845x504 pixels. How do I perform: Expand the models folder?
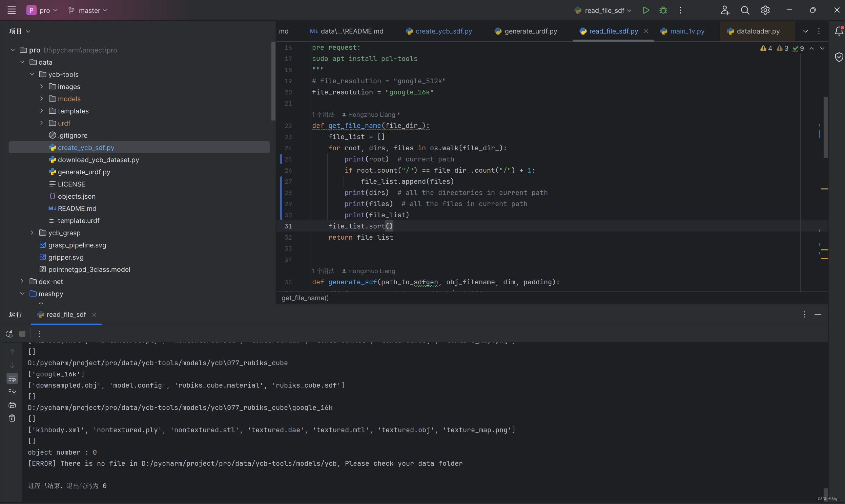tap(41, 99)
